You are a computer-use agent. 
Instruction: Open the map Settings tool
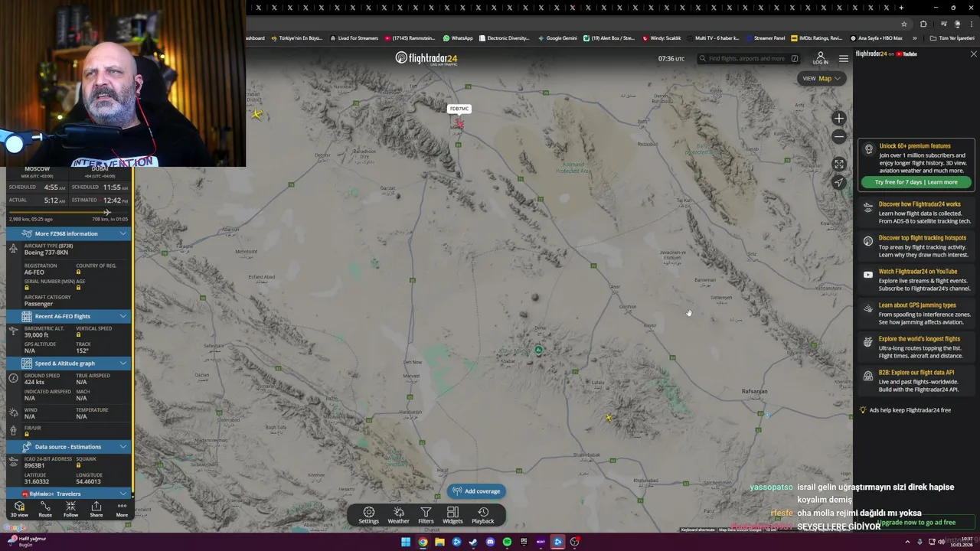click(368, 515)
